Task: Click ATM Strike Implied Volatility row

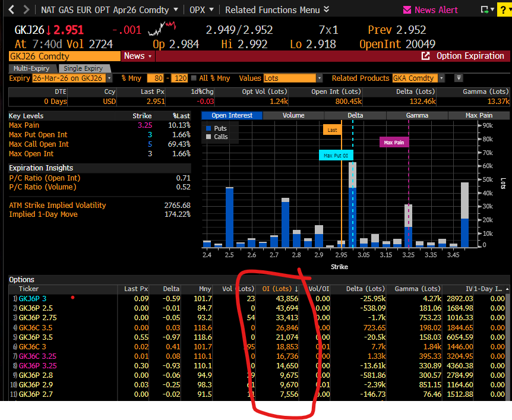Action: pos(100,205)
